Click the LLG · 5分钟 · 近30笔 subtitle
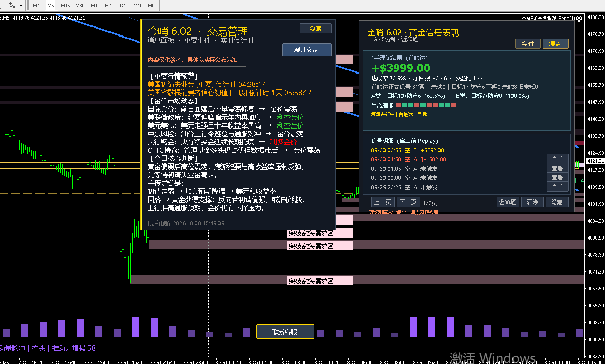This screenshot has height=364, width=605. (393, 39)
